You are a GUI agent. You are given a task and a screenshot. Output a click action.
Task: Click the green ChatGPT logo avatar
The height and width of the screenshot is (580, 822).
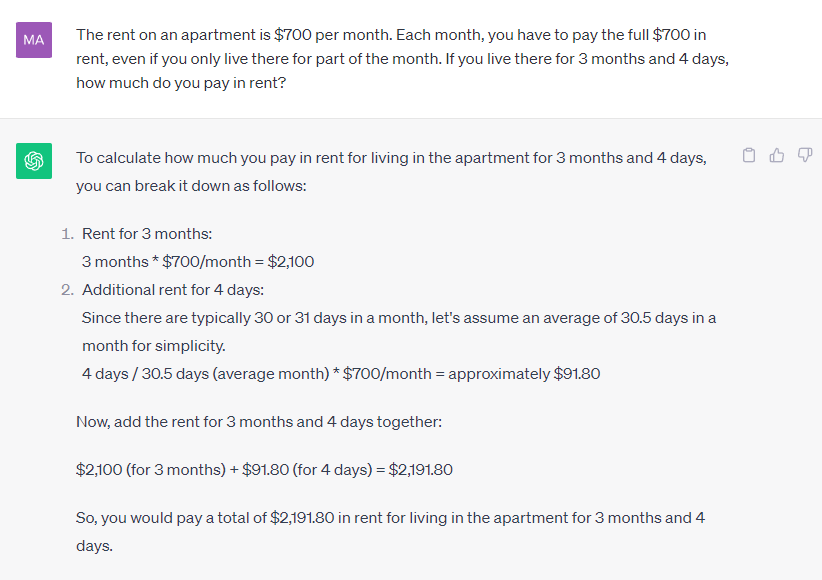(x=34, y=161)
